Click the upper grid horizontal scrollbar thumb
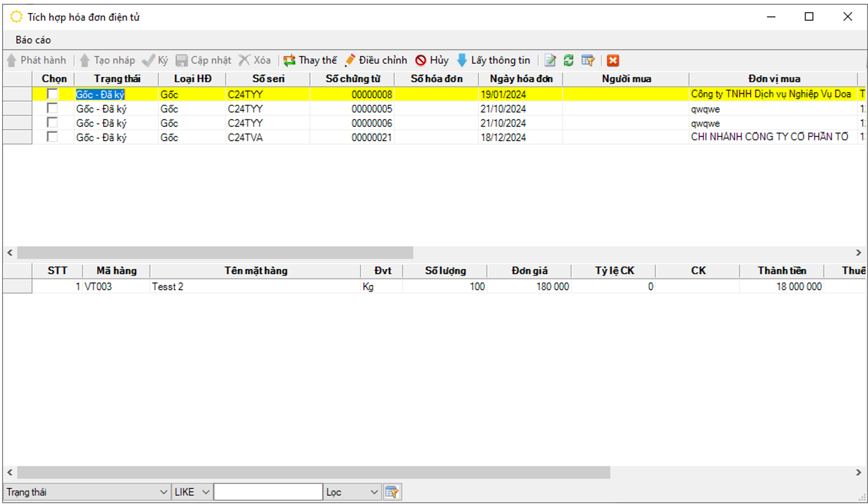The width and height of the screenshot is (868, 504). 215,253
